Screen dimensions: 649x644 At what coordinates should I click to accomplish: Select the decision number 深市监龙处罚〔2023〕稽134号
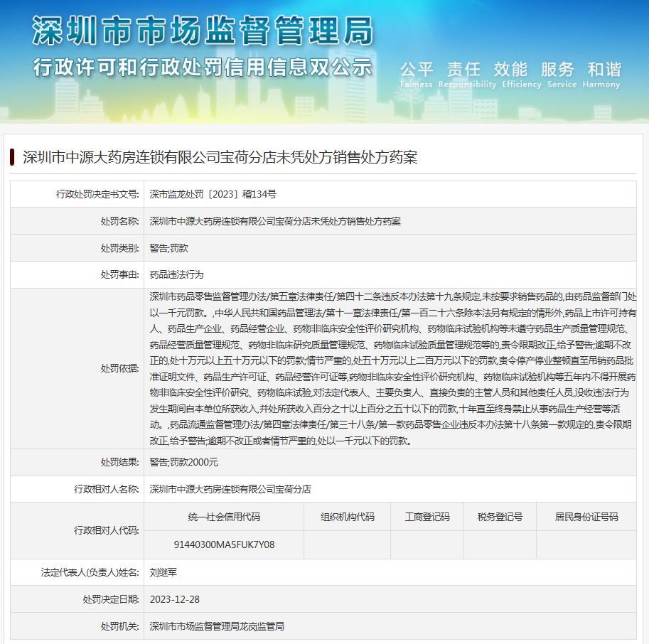coord(213,194)
